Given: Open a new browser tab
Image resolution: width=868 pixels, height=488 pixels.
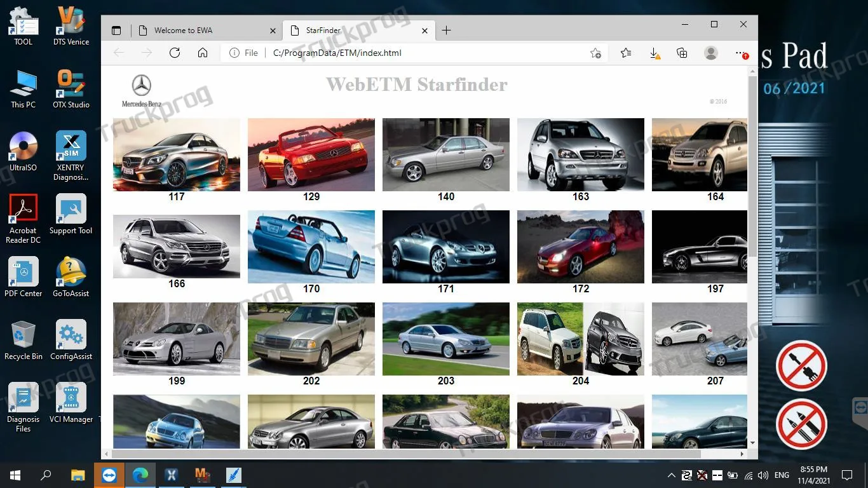Looking at the screenshot, I should (x=447, y=30).
